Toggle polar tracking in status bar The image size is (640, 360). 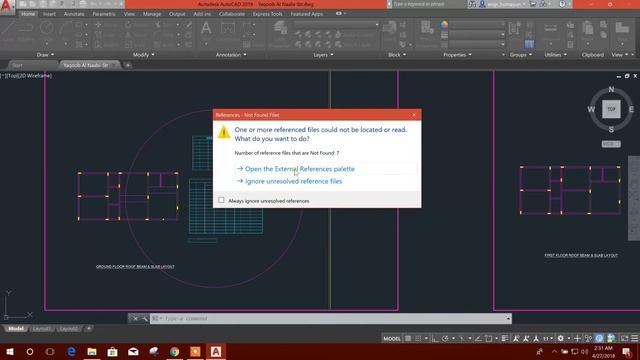coord(445,338)
